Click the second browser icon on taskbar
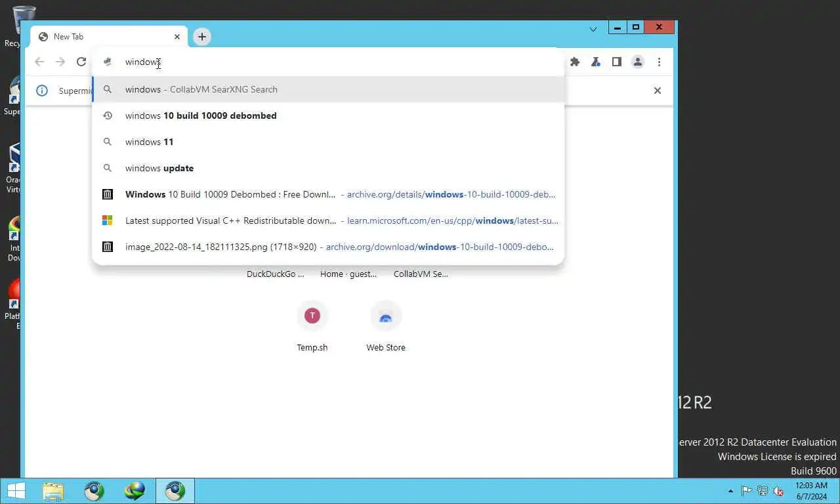Viewport: 840px width, 504px height. pyautogui.click(x=94, y=491)
